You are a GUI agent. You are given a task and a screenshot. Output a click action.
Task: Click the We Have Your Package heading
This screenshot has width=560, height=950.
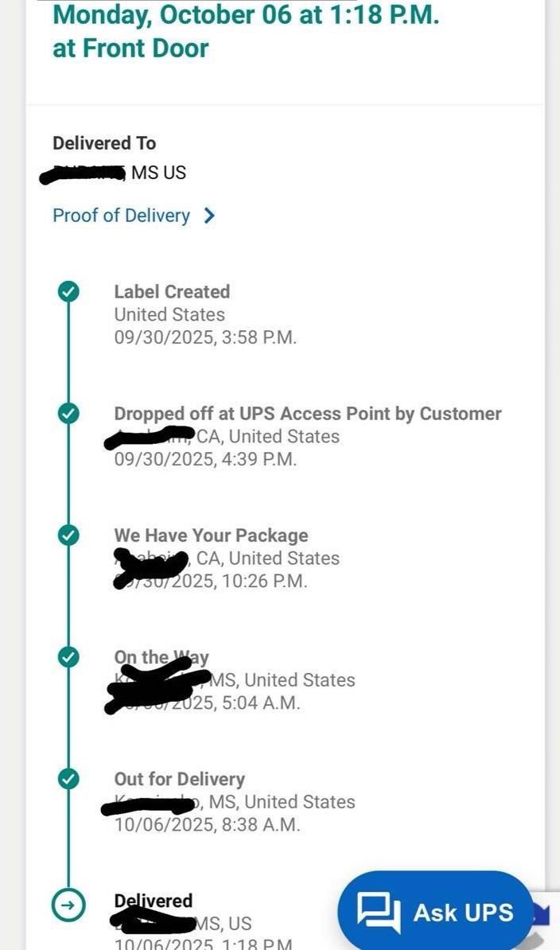point(211,535)
